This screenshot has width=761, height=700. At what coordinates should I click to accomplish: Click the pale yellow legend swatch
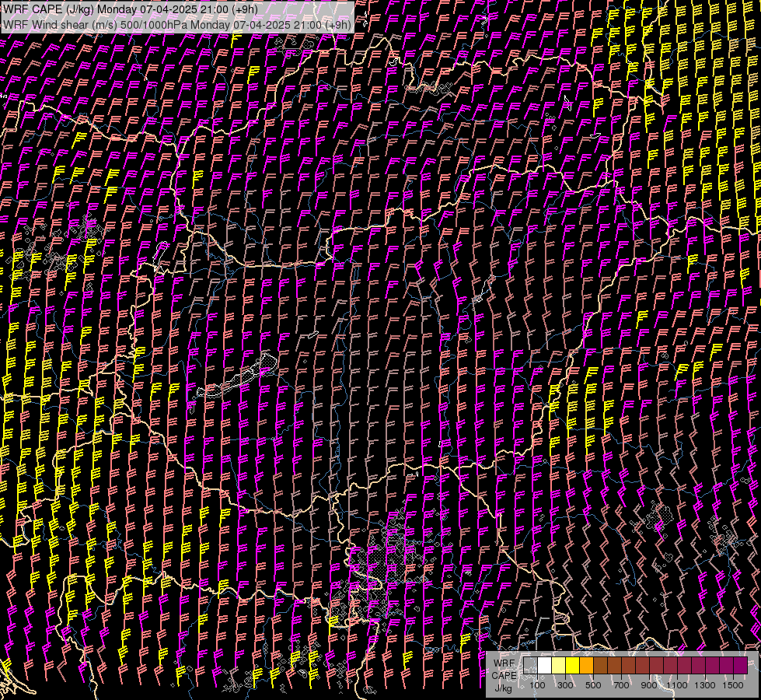click(x=559, y=665)
